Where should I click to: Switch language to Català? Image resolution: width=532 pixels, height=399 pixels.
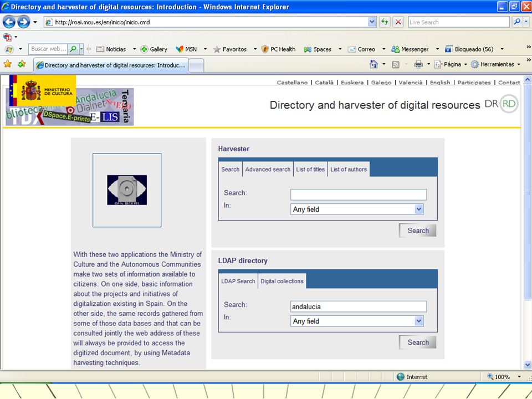pyautogui.click(x=324, y=83)
